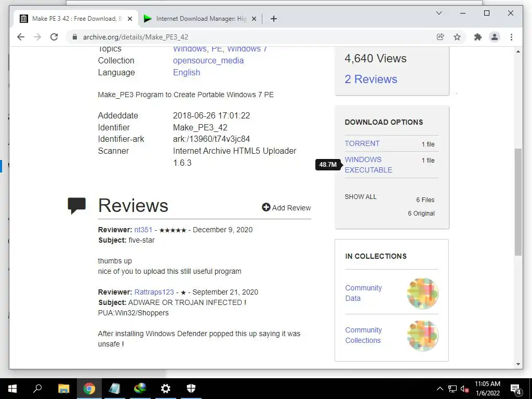Click the address bar URL
532x399 pixels.
click(136, 37)
